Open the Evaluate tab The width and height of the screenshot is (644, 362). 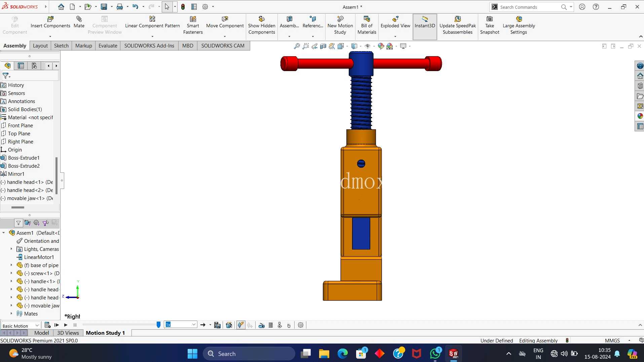click(x=108, y=46)
